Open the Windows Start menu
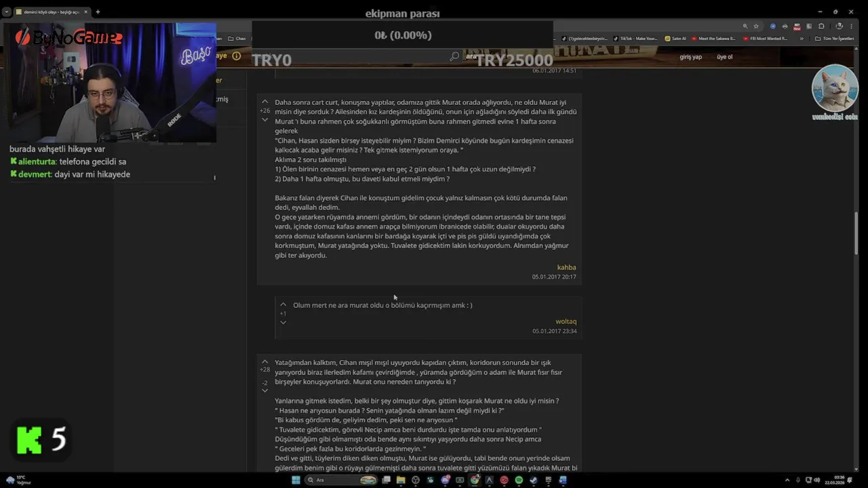This screenshot has height=488, width=868. click(296, 480)
